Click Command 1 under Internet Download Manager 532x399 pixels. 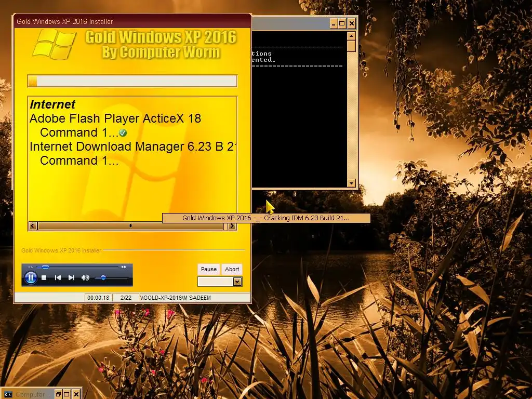coord(79,161)
